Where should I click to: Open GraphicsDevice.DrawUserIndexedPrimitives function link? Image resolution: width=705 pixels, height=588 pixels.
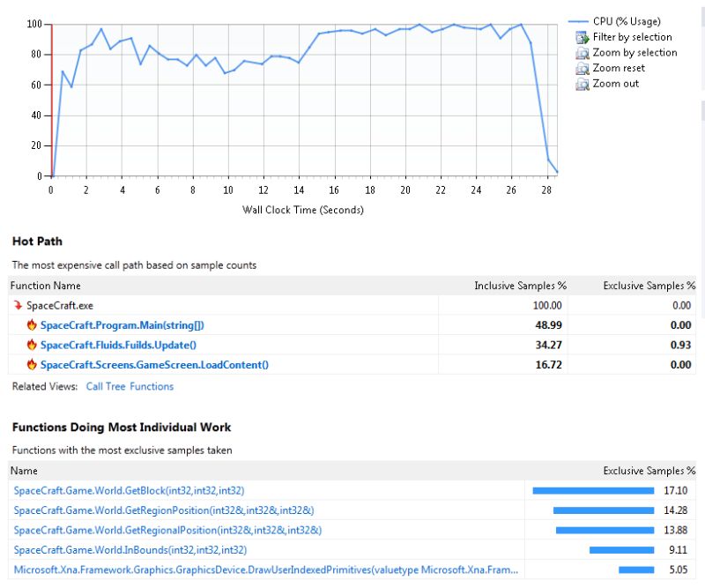click(266, 570)
